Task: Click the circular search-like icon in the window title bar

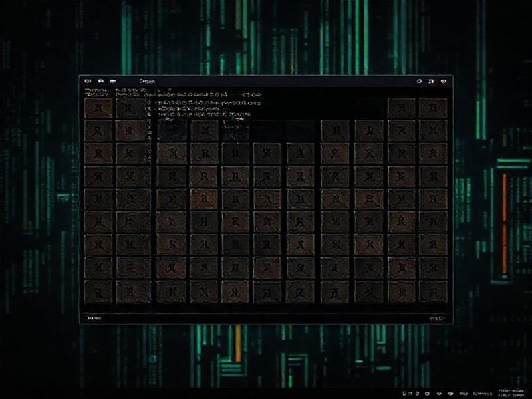Action: 420,81
